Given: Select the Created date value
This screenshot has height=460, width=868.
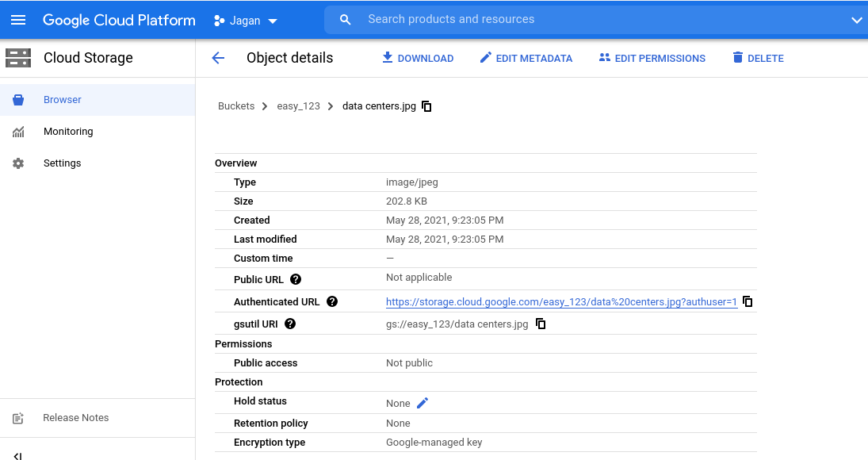Looking at the screenshot, I should [x=445, y=220].
